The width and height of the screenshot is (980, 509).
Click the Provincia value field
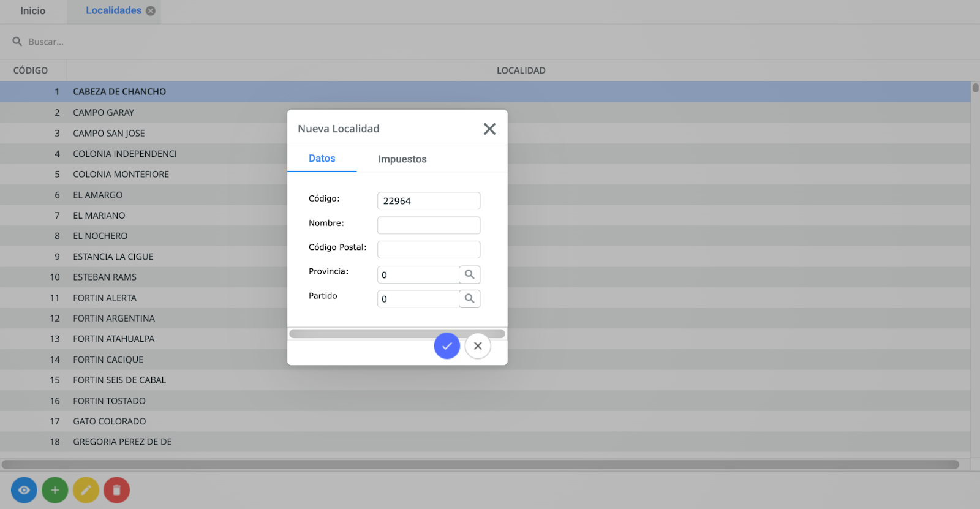[418, 274]
